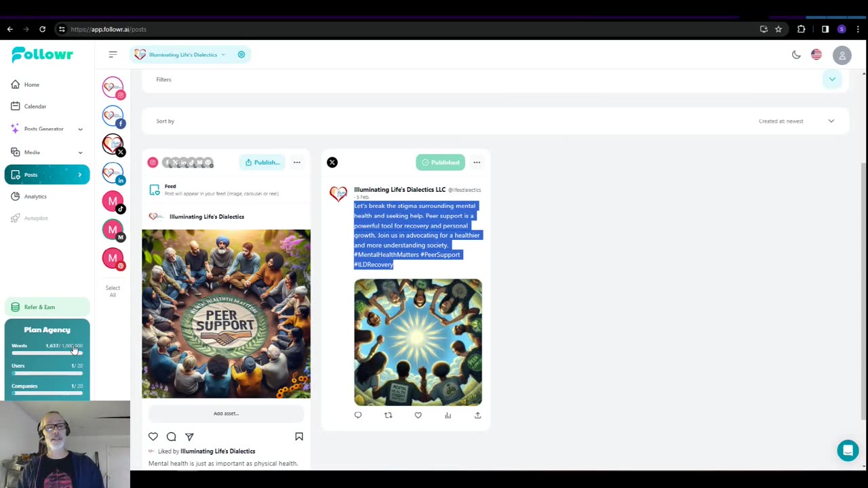This screenshot has height=488, width=868.
Task: Switch to dark mode with moon icon
Action: 796,55
